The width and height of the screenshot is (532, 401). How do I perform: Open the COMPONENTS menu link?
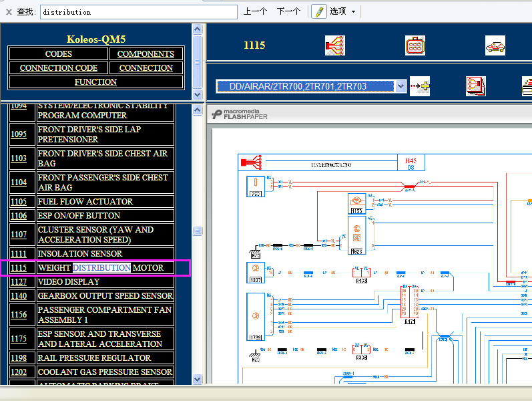click(146, 54)
